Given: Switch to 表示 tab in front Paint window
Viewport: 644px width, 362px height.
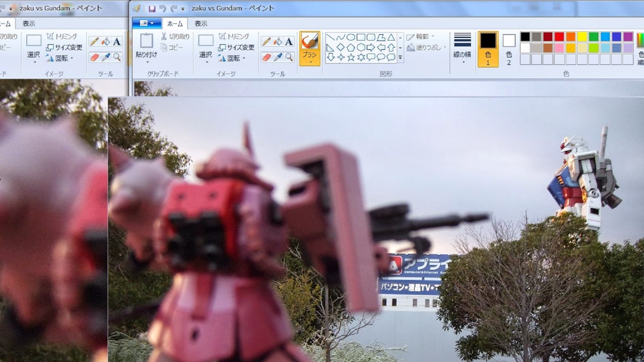Looking at the screenshot, I should [201, 24].
